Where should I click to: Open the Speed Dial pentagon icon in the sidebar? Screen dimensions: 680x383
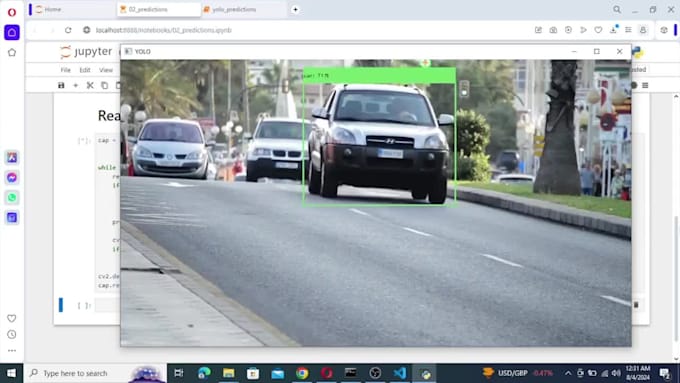tap(12, 52)
